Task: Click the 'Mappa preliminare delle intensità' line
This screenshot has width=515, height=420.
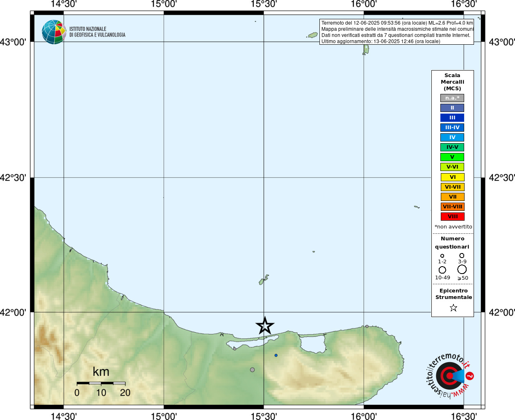Action: (397, 29)
